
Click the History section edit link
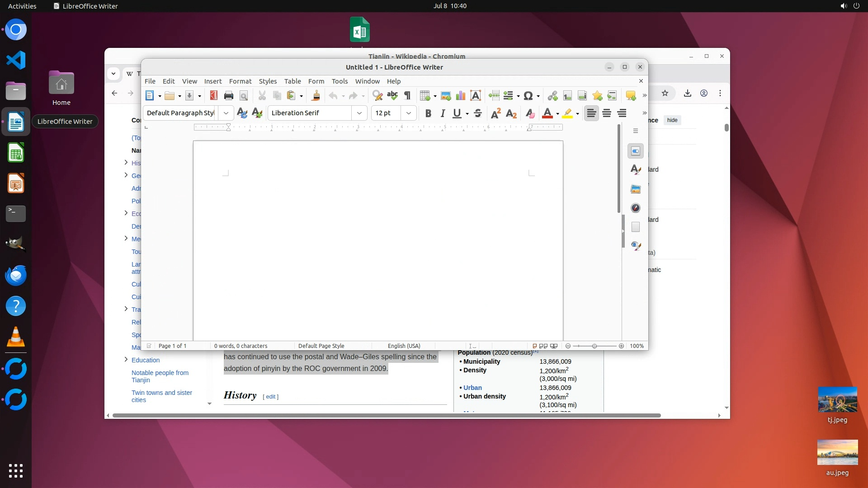[271, 397]
